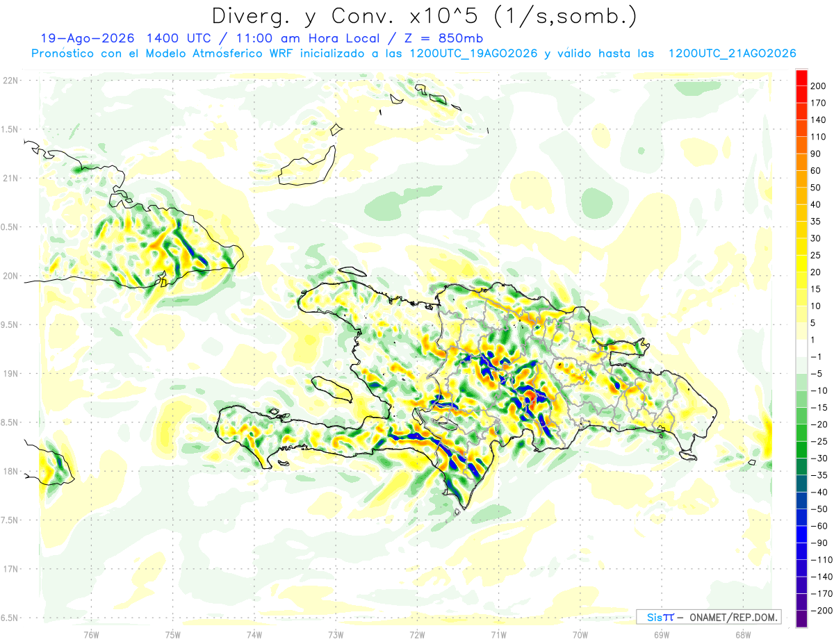Click the 72W longitude label
Screen dimensions: 834x644
coord(417,634)
